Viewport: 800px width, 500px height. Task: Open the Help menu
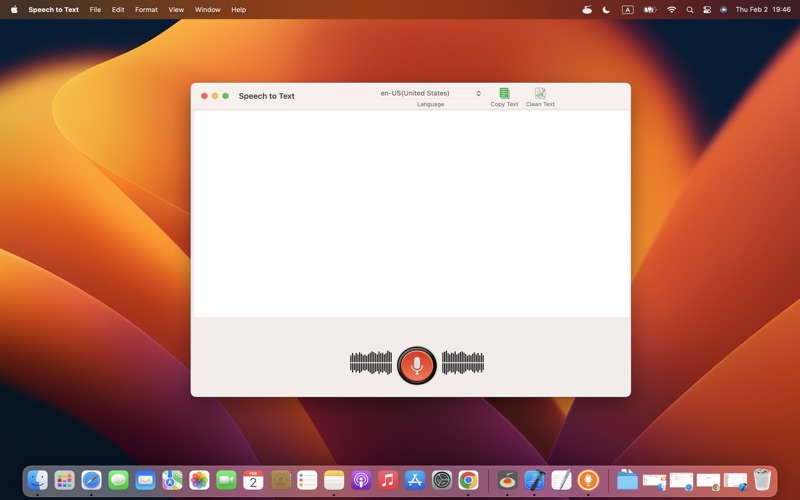click(x=238, y=10)
